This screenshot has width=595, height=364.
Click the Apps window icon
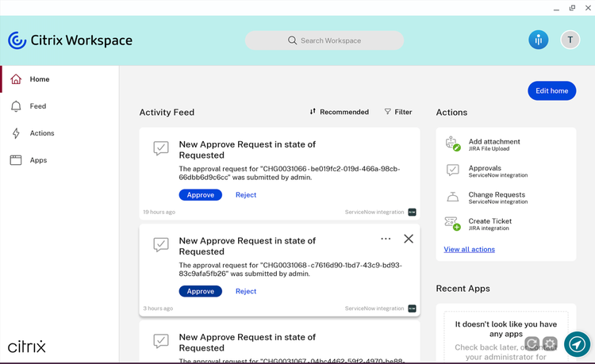tap(16, 160)
